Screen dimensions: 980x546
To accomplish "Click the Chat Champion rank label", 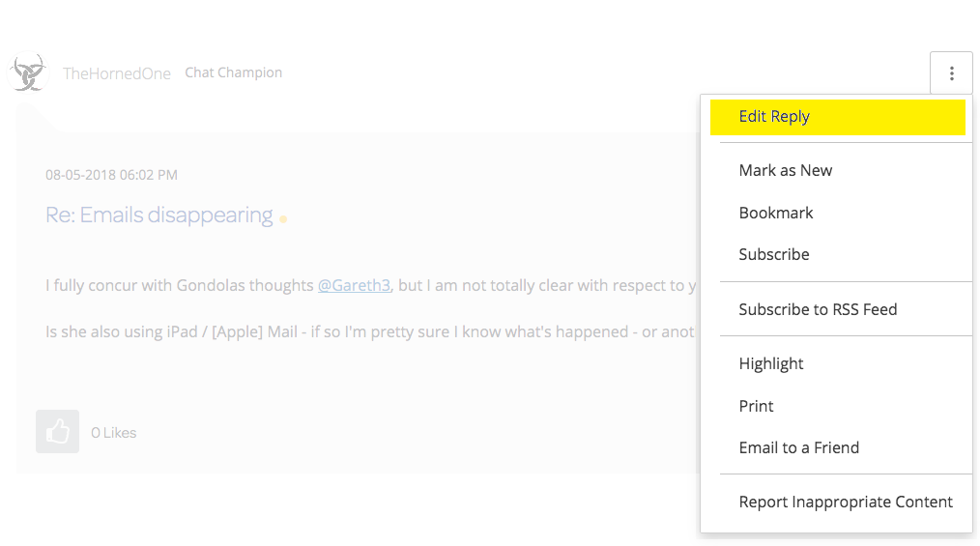I will click(233, 72).
